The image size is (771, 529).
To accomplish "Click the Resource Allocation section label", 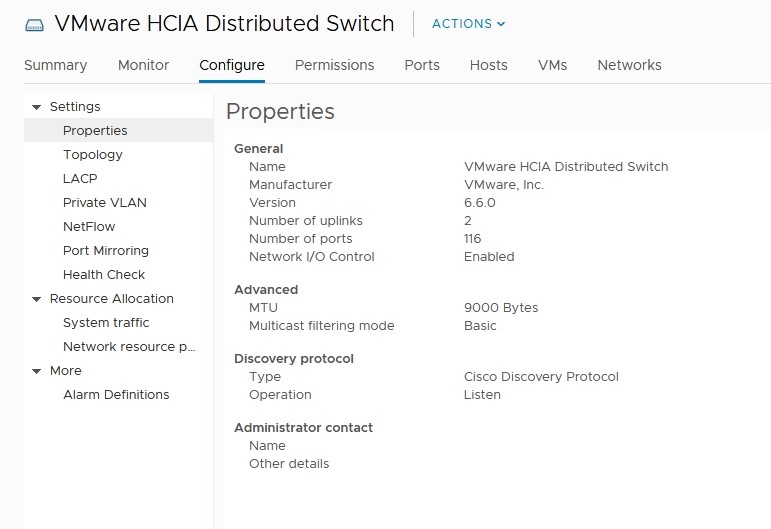I will 112,298.
